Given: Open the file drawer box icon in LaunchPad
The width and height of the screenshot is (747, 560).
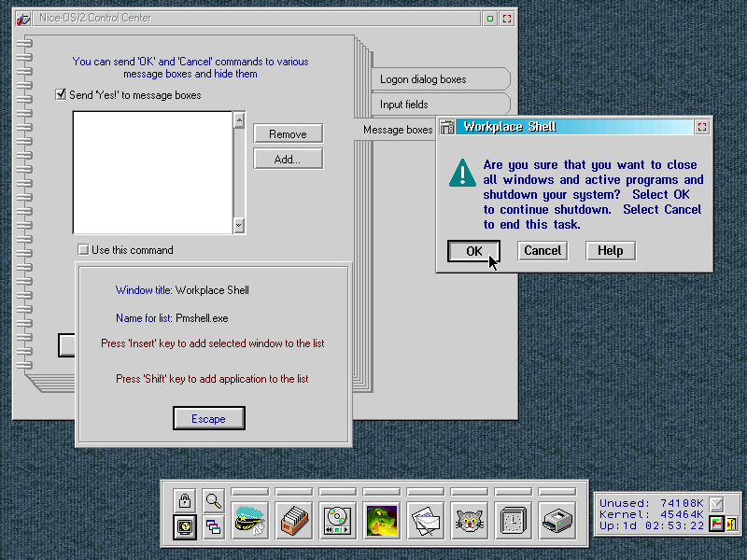Looking at the screenshot, I should (x=294, y=521).
